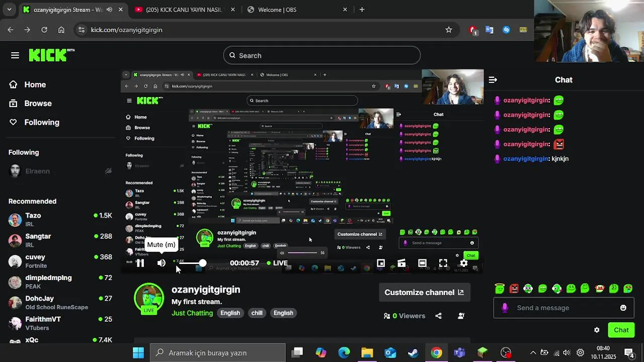Open recommended channel cuvey

coord(60,261)
